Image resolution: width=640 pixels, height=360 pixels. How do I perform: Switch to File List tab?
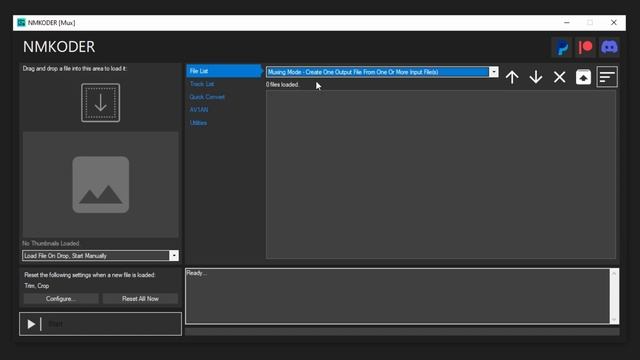224,71
